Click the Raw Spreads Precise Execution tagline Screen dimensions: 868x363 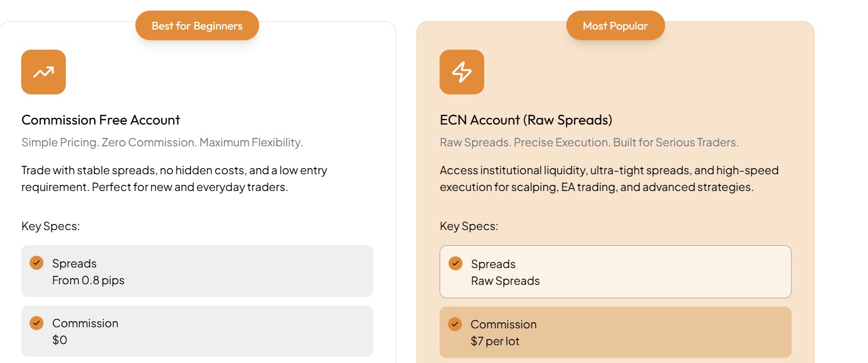589,142
